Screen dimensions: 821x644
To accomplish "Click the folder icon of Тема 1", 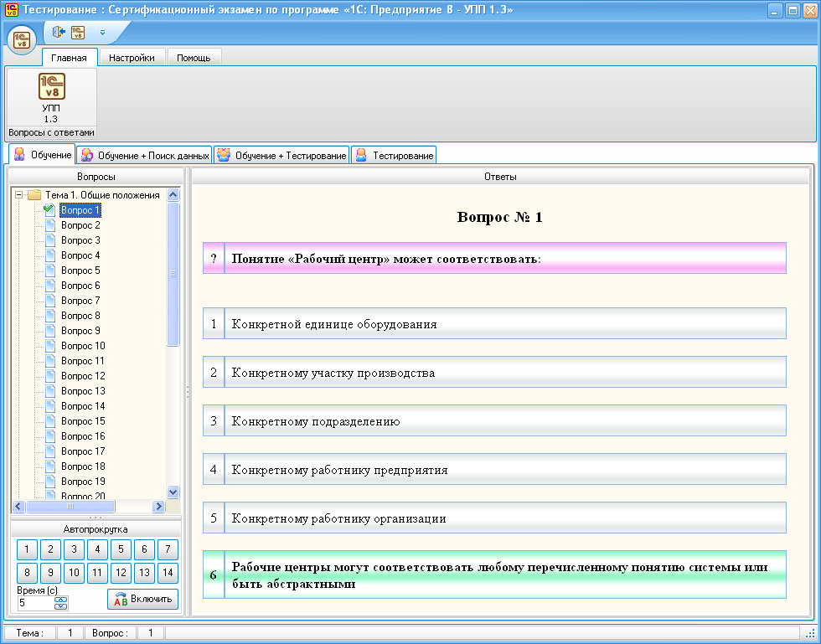I will coord(34,195).
